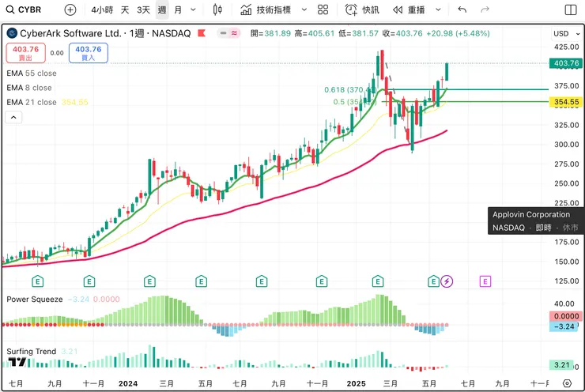Viewport: 585px width, 392px height.
Task: Click the 403.76 賣出 sell button
Action: pyautogui.click(x=26, y=53)
